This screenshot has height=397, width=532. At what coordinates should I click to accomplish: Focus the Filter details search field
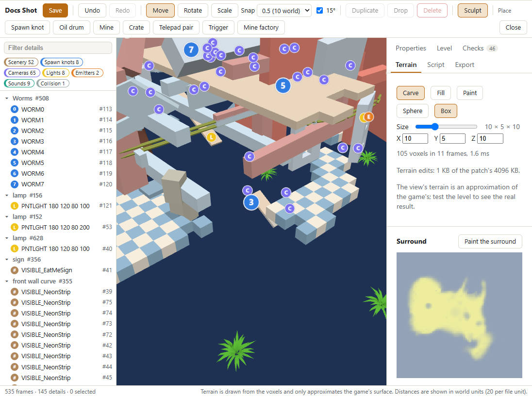point(58,48)
